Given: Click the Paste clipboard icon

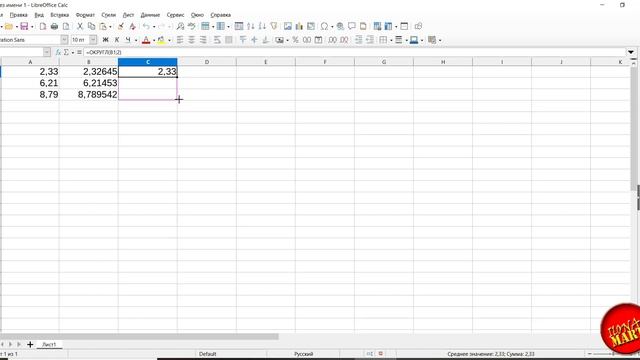Looking at the screenshot, I should (103, 27).
